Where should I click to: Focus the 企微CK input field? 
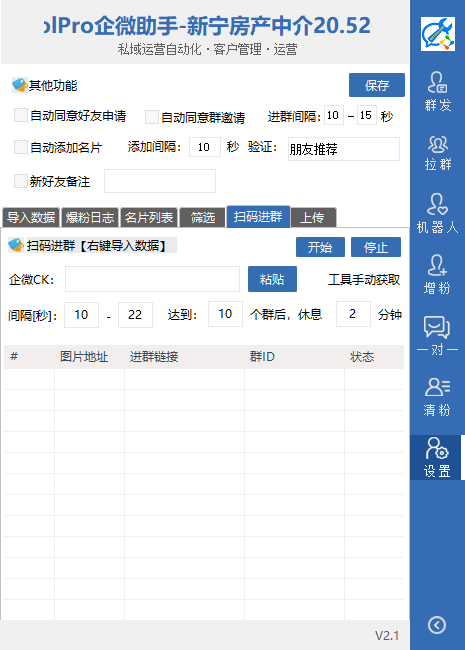tap(153, 279)
